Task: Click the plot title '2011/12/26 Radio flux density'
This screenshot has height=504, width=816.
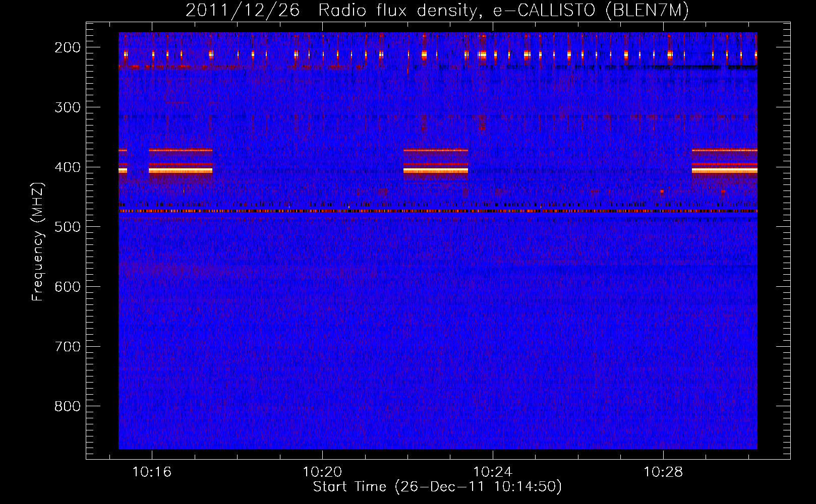Action: 437,11
